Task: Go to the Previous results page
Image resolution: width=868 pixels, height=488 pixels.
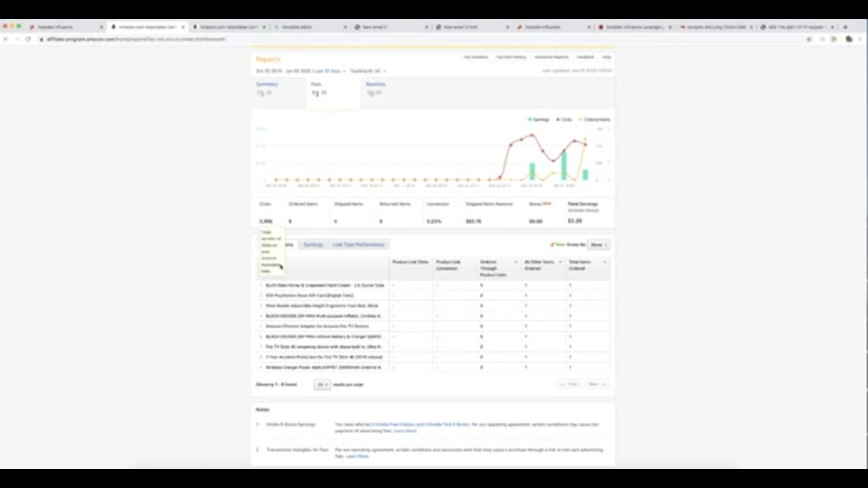Action: tap(569, 384)
